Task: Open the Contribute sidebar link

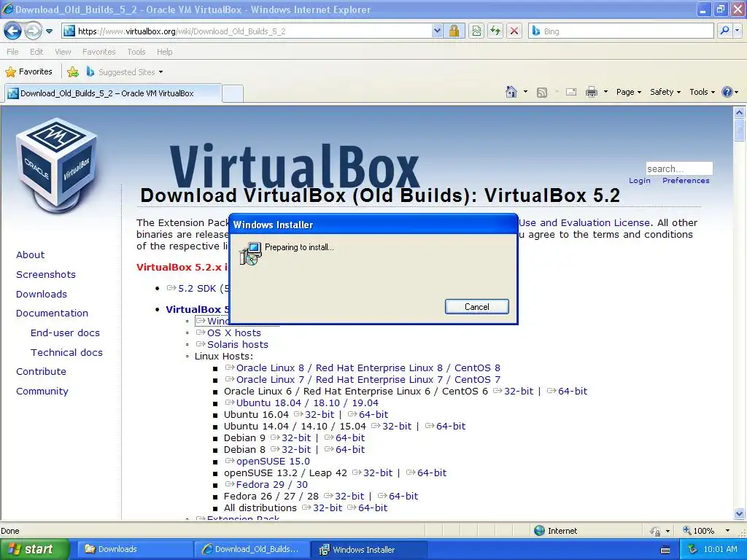Action: (x=41, y=371)
